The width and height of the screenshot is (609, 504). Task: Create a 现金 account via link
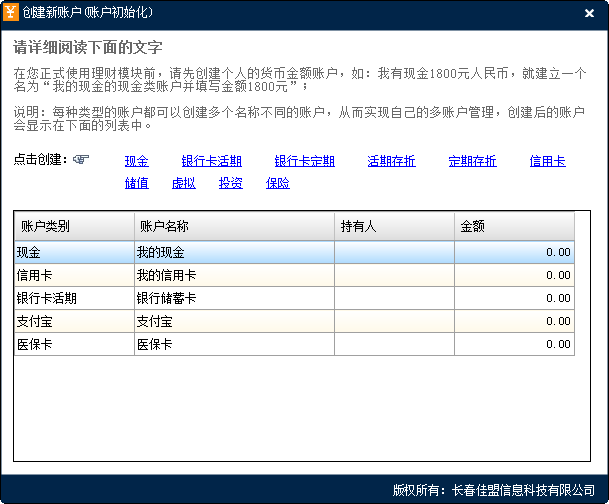tap(137, 161)
